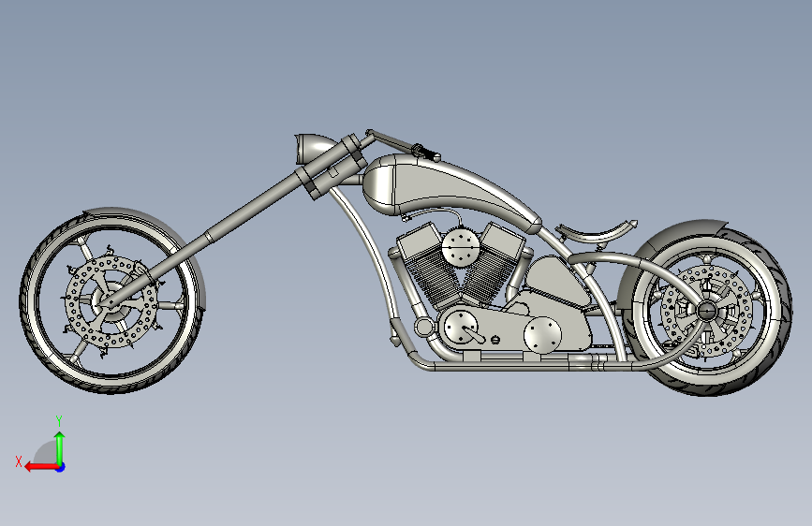Select the round derby cover on primary case
The image size is (812, 526).
click(542, 335)
